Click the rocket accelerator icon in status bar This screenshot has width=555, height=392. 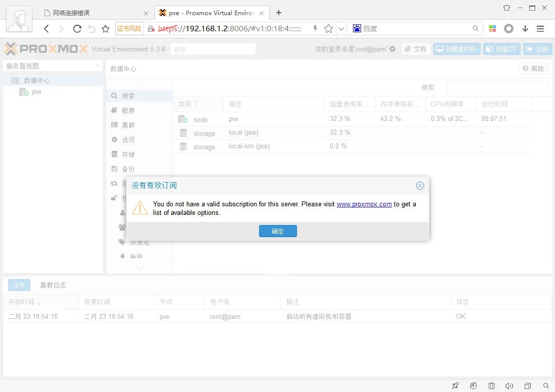pos(455,385)
